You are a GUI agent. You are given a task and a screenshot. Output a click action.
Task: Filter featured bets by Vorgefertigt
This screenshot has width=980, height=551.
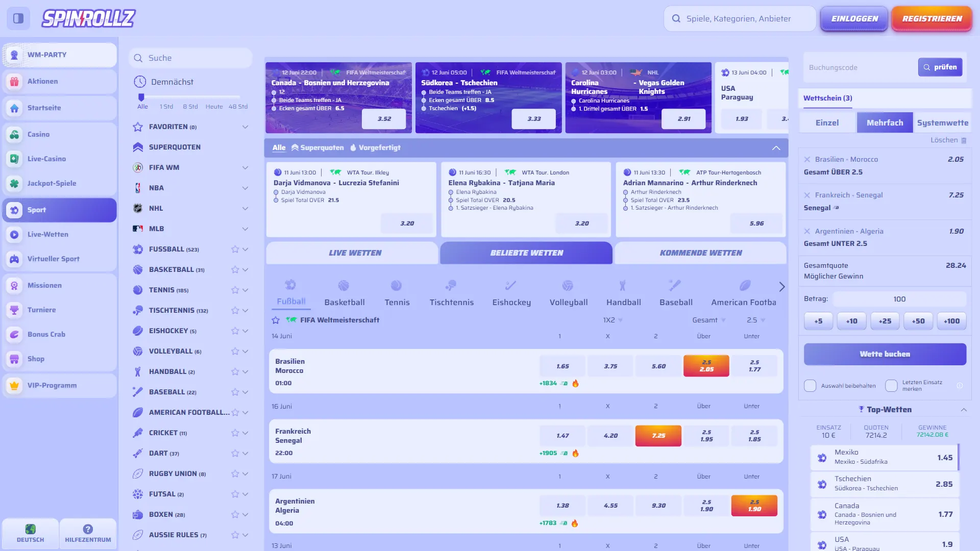click(x=375, y=148)
